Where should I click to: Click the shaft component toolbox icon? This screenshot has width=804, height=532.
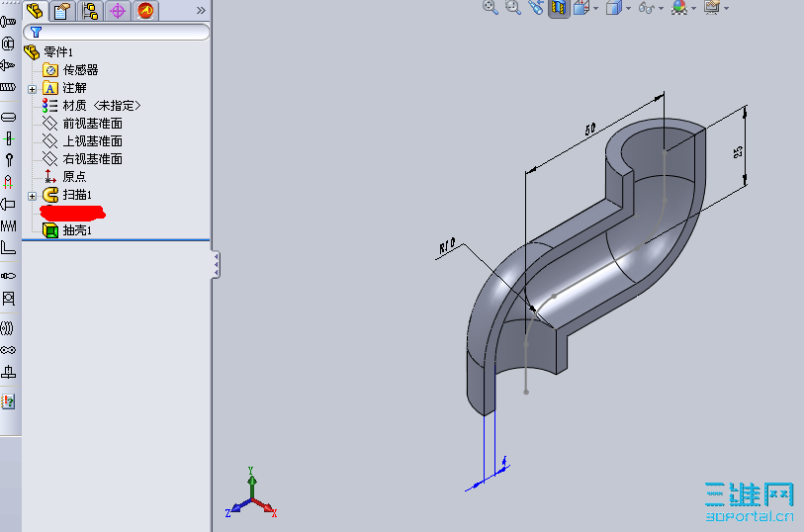[8, 276]
